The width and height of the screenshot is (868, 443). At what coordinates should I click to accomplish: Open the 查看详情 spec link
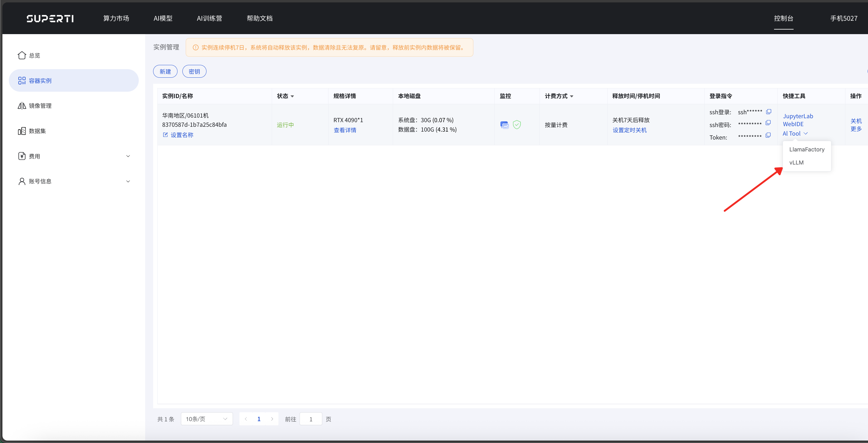tap(345, 130)
